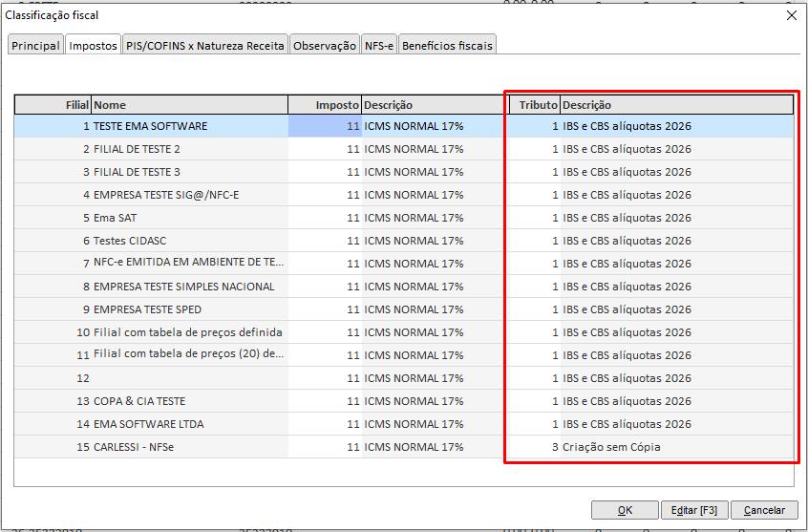Click the Tributo column header

click(533, 105)
